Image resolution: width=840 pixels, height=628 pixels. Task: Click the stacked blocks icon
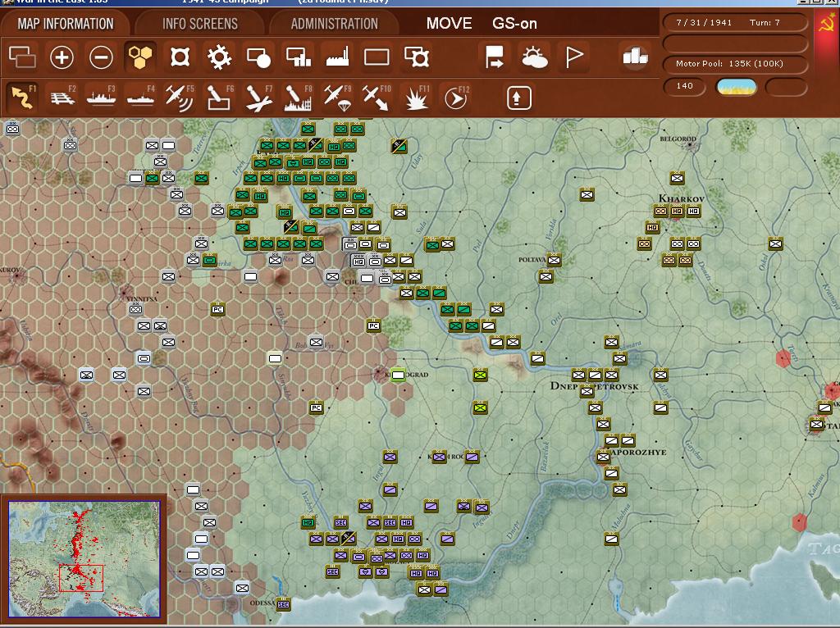pyautogui.click(x=635, y=57)
